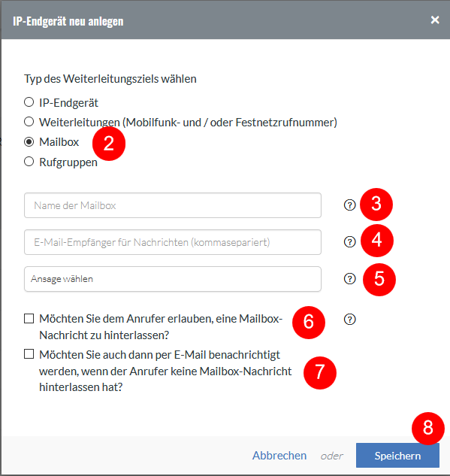Focus the Name der Mailbox field
Image resolution: width=450 pixels, height=476 pixels.
pyautogui.click(x=173, y=205)
